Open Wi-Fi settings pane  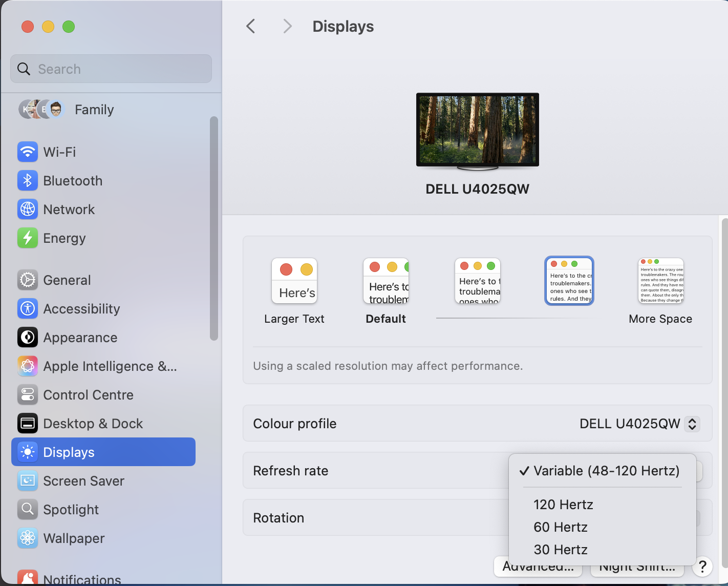(103, 152)
